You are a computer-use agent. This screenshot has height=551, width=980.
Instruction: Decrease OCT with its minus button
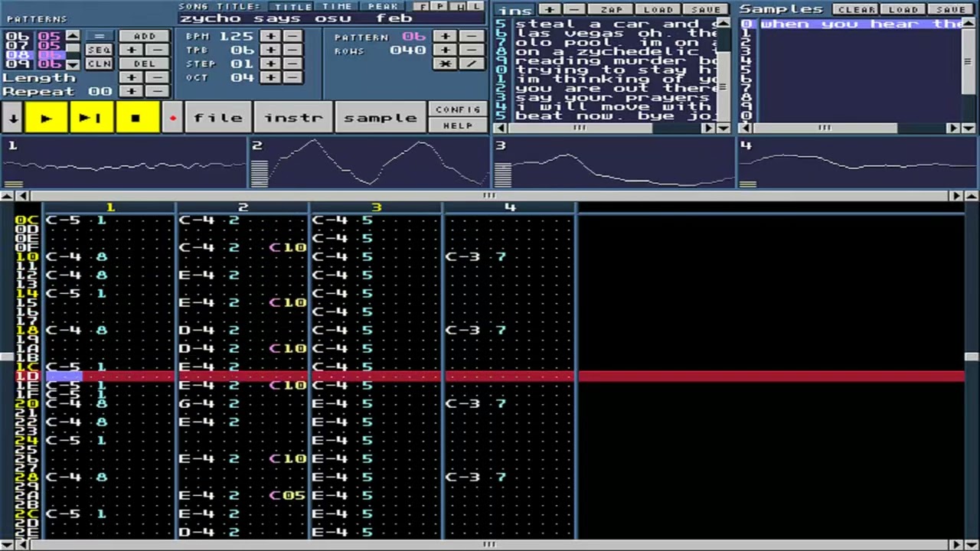click(x=292, y=77)
